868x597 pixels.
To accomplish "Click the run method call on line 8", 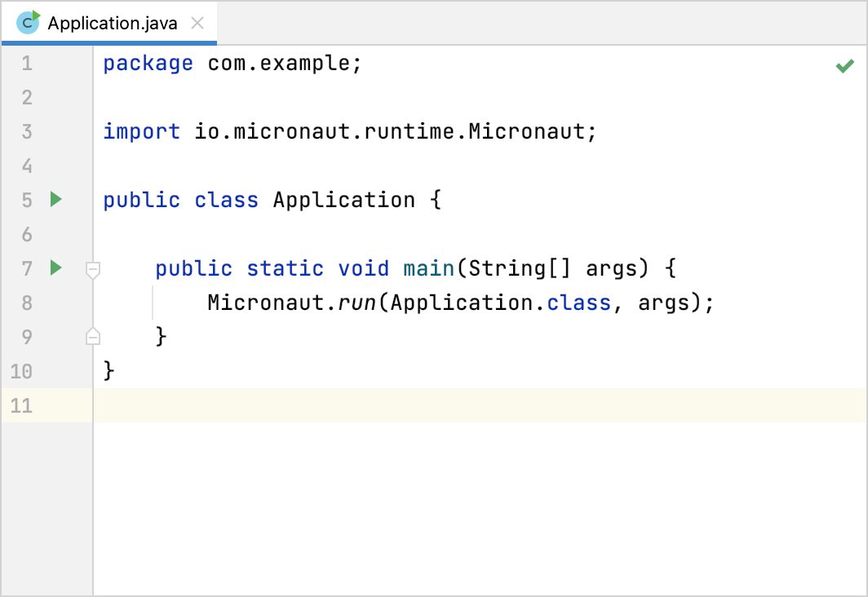I will [358, 302].
